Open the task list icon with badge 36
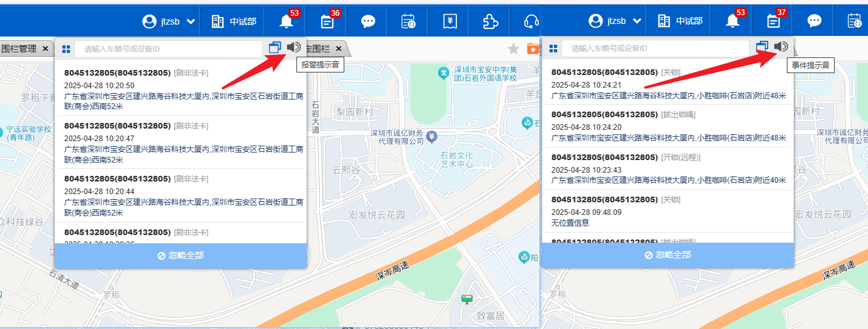Image resolution: width=868 pixels, height=329 pixels. (x=327, y=21)
